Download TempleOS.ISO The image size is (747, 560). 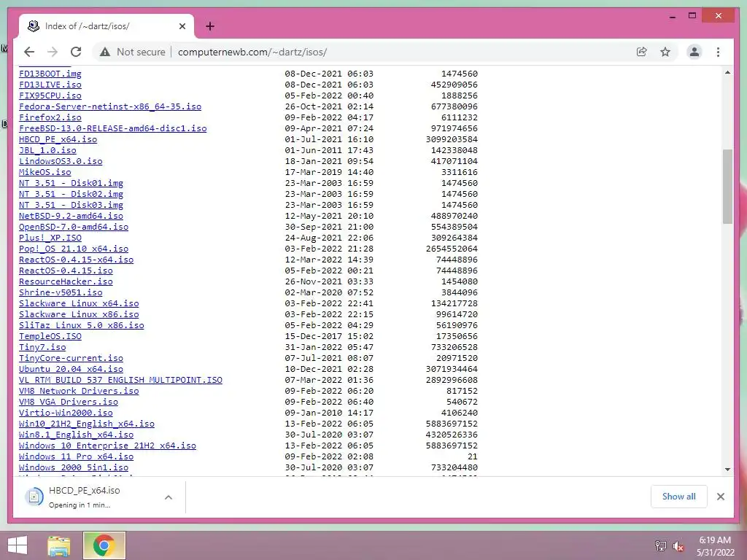coord(50,337)
